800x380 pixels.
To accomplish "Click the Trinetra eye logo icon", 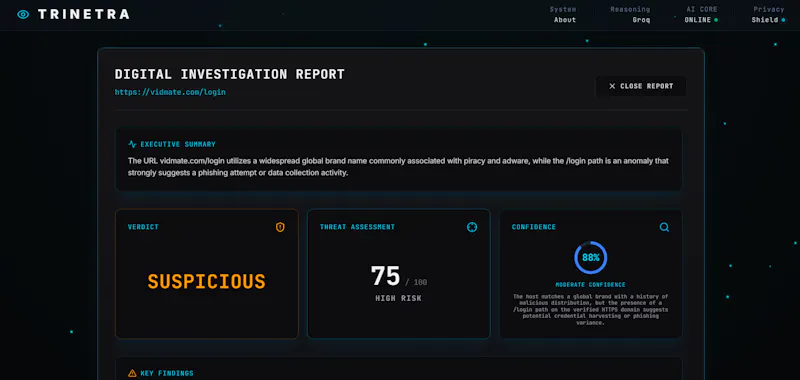I will 23,14.
